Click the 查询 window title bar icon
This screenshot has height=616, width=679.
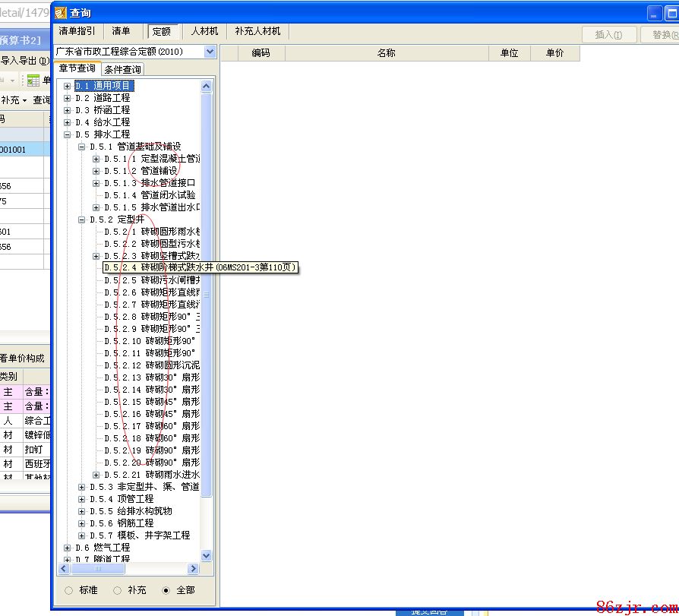point(62,13)
